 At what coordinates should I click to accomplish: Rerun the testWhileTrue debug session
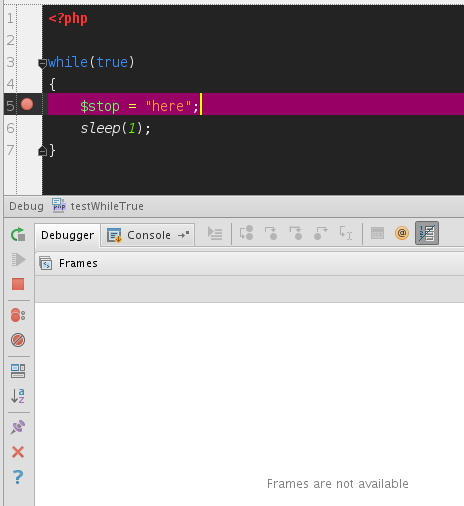point(18,235)
